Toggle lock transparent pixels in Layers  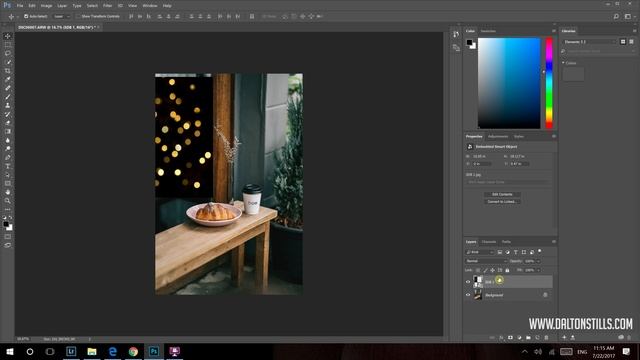(x=478, y=270)
